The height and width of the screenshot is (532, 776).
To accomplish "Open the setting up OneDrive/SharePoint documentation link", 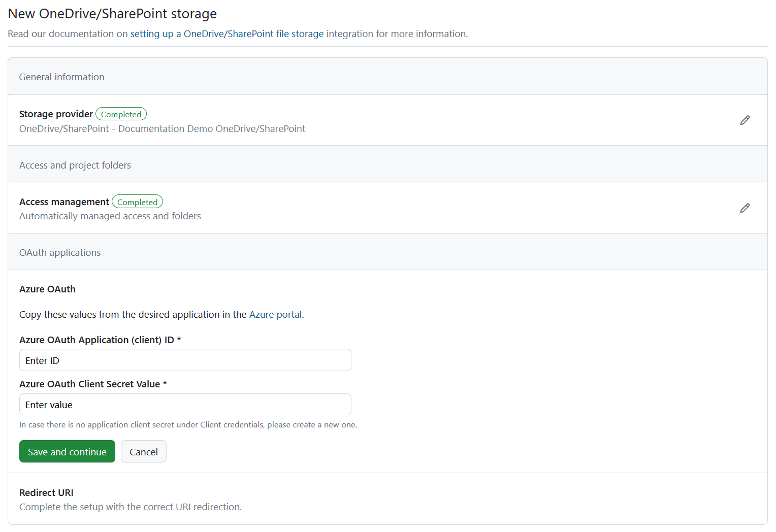I will 227,34.
